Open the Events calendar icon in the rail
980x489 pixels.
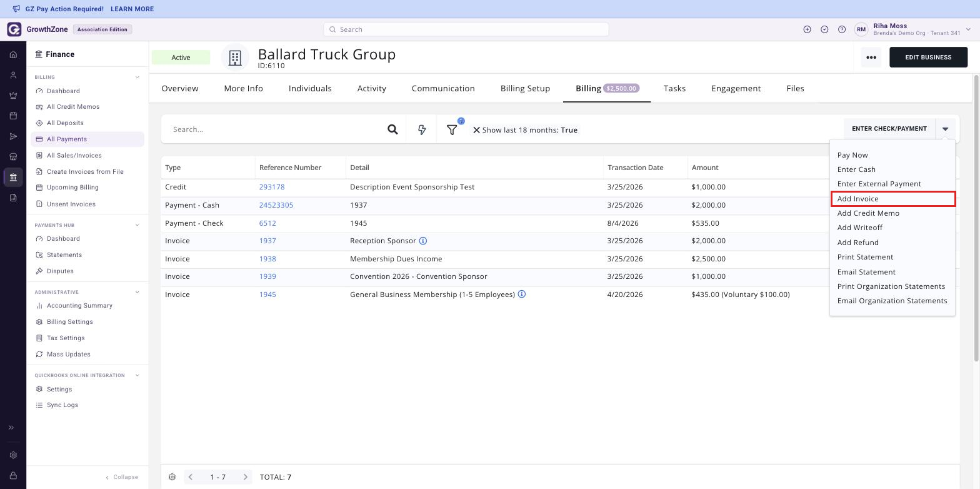[x=13, y=116]
